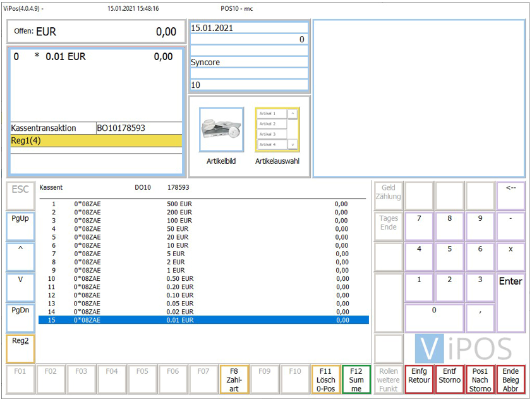Select the 0.50 EUR denomination row
532x401 pixels.
(x=203, y=278)
